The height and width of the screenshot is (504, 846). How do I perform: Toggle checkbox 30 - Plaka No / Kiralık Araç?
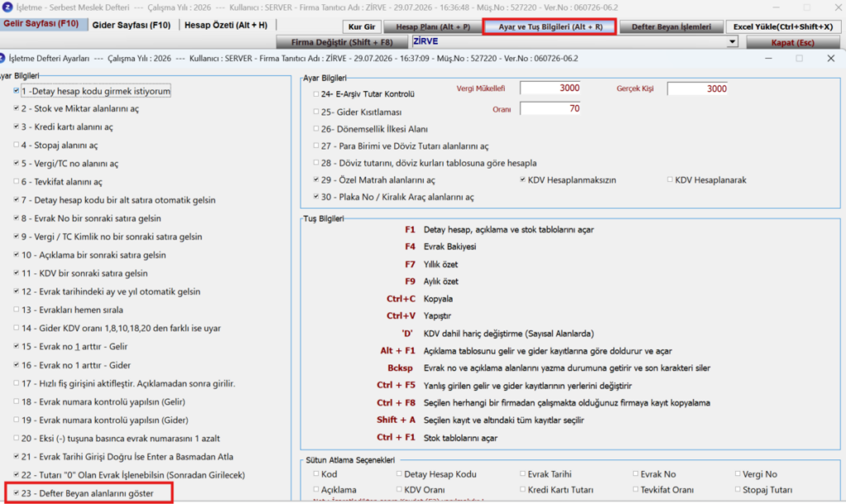tap(316, 197)
